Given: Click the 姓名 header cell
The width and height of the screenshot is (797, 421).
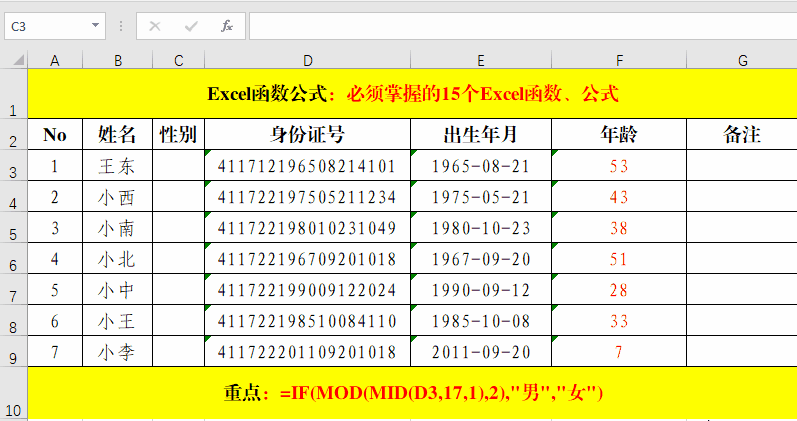Looking at the screenshot, I should point(117,134).
